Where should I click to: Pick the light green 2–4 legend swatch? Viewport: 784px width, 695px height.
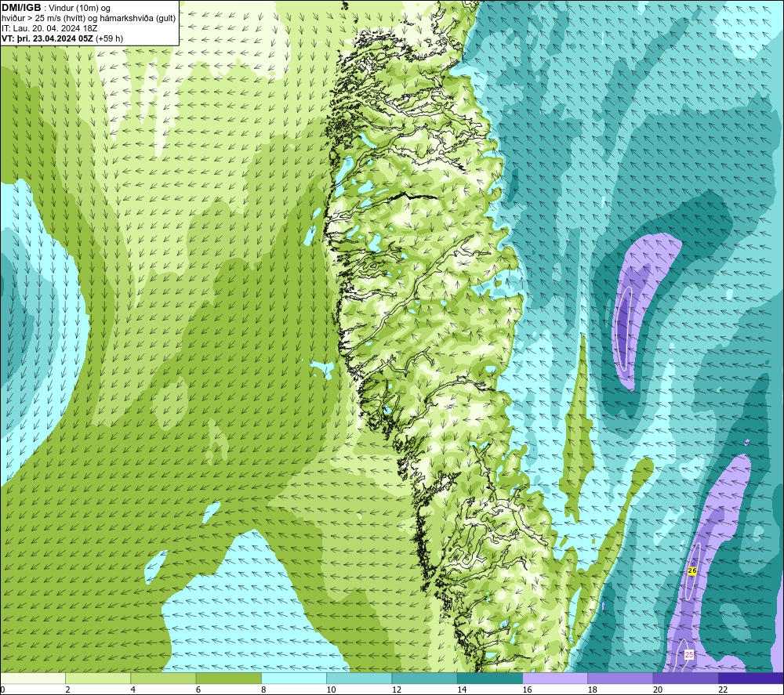tap(98, 679)
